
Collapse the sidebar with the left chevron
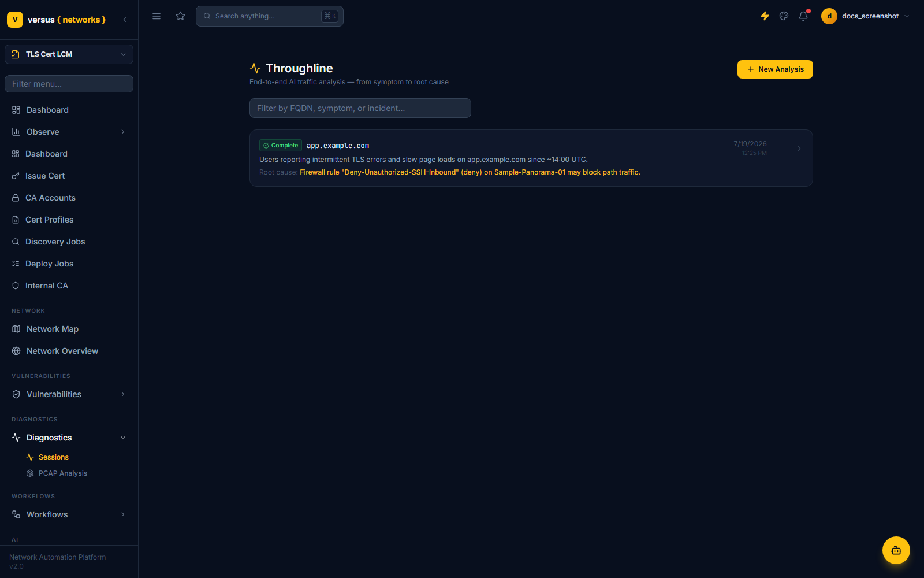pos(125,20)
